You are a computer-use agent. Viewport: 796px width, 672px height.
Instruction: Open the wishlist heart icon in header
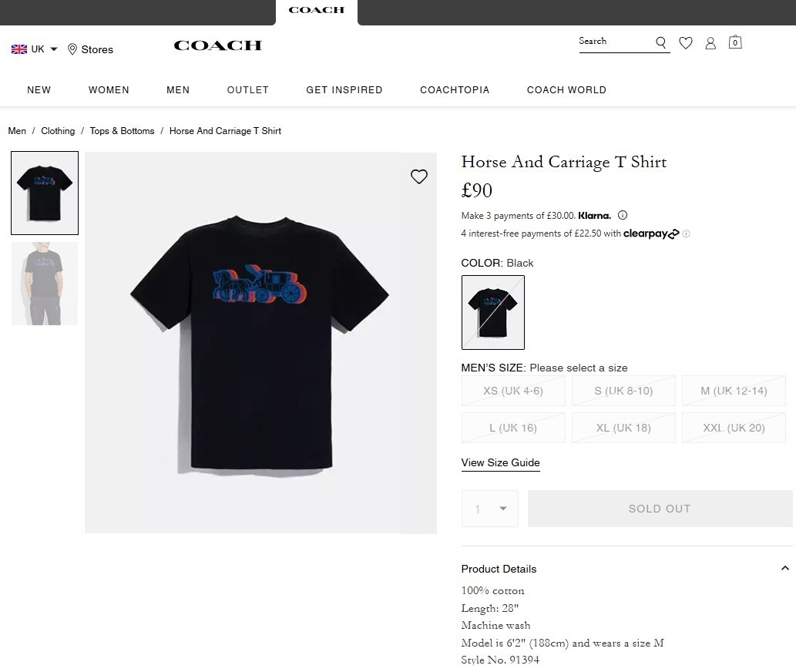click(x=686, y=43)
